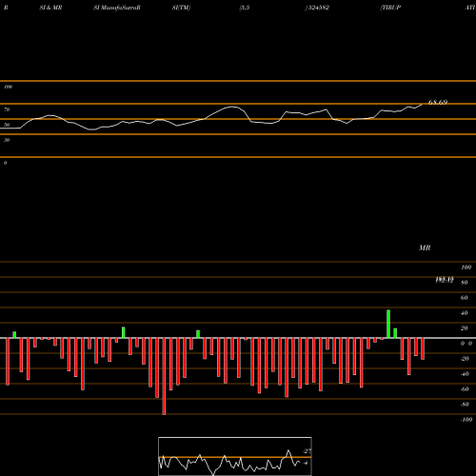Click the '-60' label on the MR axis
This screenshot has height=476, width=476.
tap(465, 389)
